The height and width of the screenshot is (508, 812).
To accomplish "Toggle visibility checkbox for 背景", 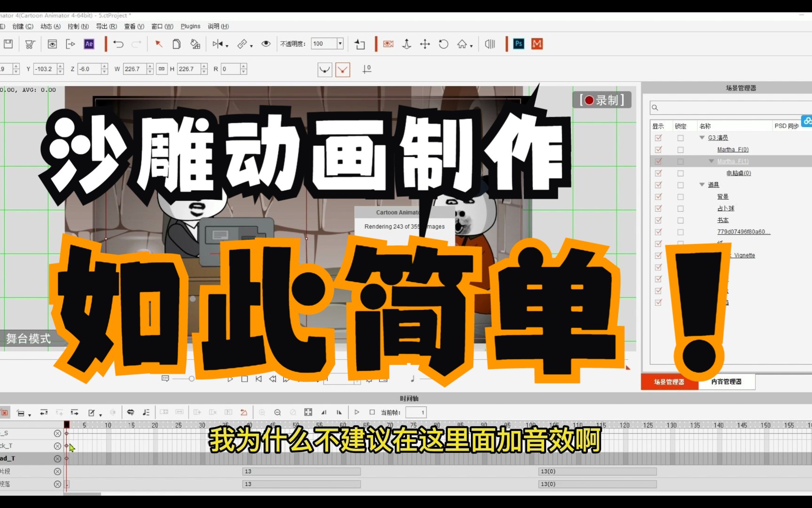I will point(658,197).
